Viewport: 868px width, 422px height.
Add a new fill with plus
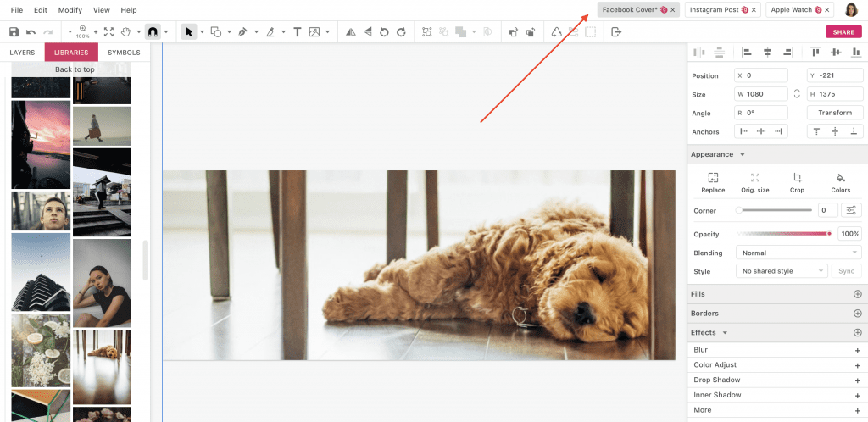point(858,294)
